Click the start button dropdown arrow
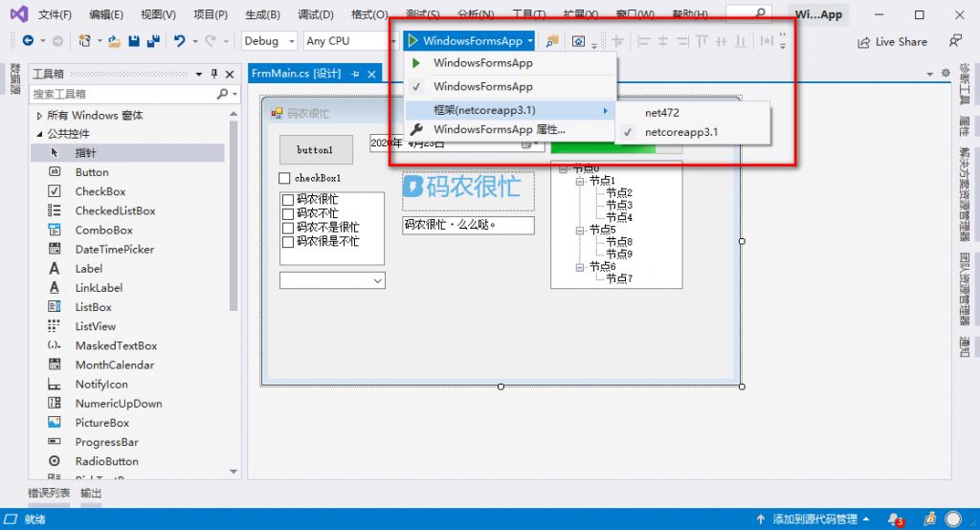 coord(530,41)
